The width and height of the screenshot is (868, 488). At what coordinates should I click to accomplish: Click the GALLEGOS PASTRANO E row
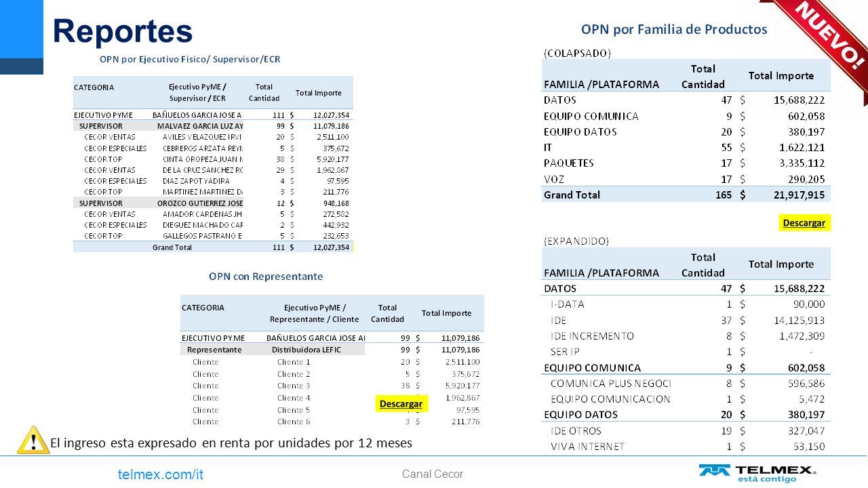pos(213,236)
